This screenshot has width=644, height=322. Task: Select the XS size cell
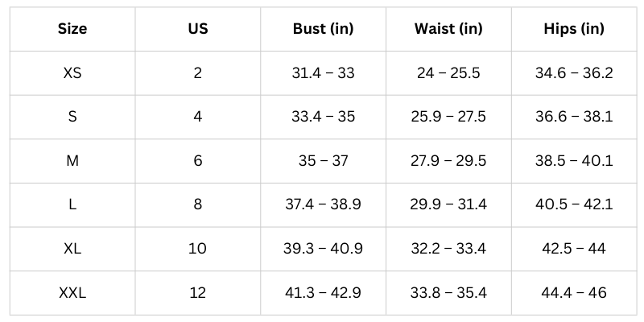tap(72, 73)
